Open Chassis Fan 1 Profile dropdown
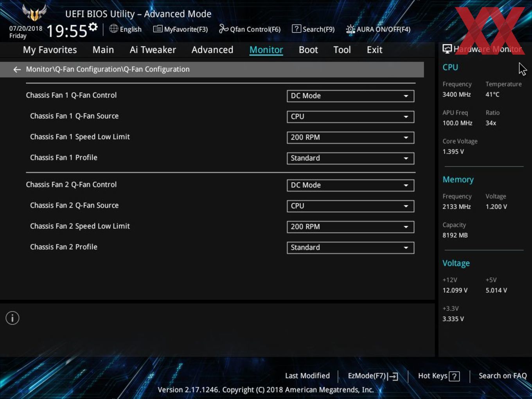 tap(350, 158)
